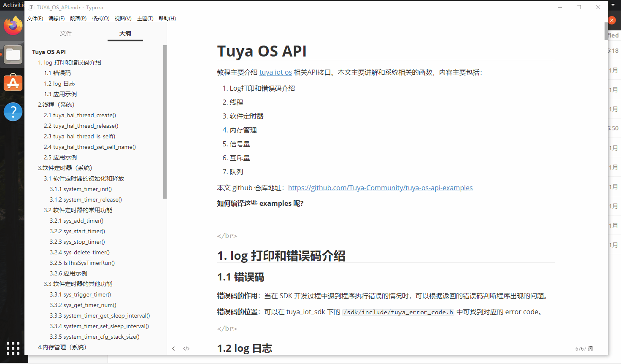Show the 6767 词 word count
621x364 pixels.
coord(584,349)
